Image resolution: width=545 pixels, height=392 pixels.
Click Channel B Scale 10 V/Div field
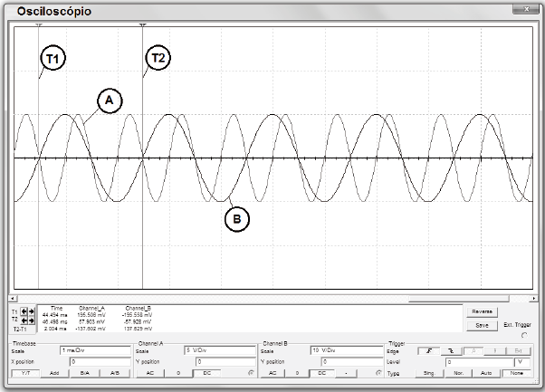point(345,349)
